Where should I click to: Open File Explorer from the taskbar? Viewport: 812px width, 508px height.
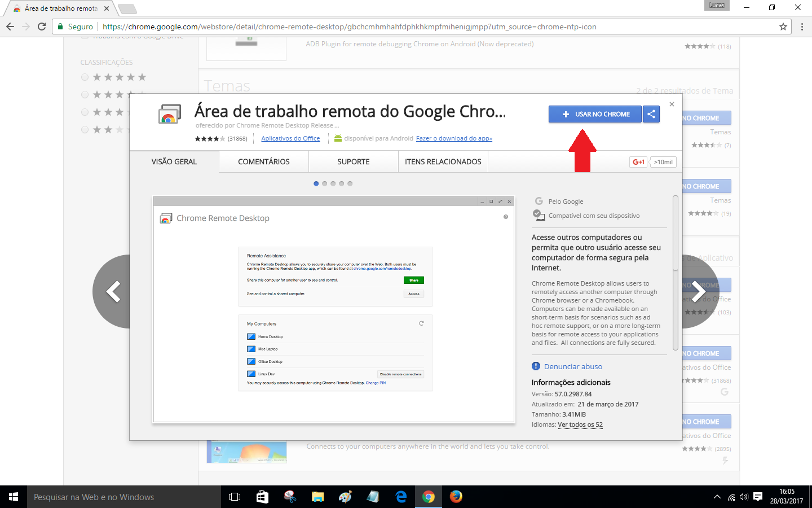click(x=317, y=497)
